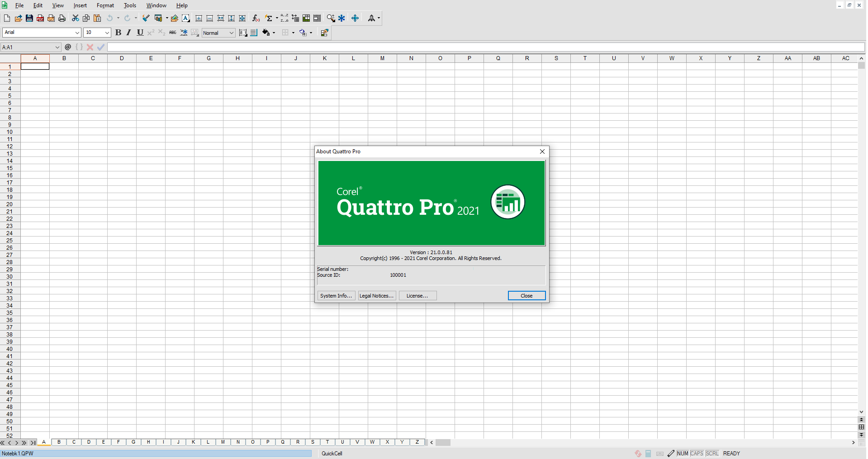Click the Close button in the About dialog

(x=526, y=296)
